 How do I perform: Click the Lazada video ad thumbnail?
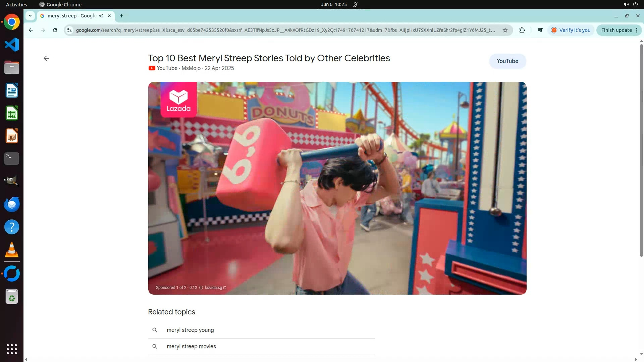pos(337,188)
